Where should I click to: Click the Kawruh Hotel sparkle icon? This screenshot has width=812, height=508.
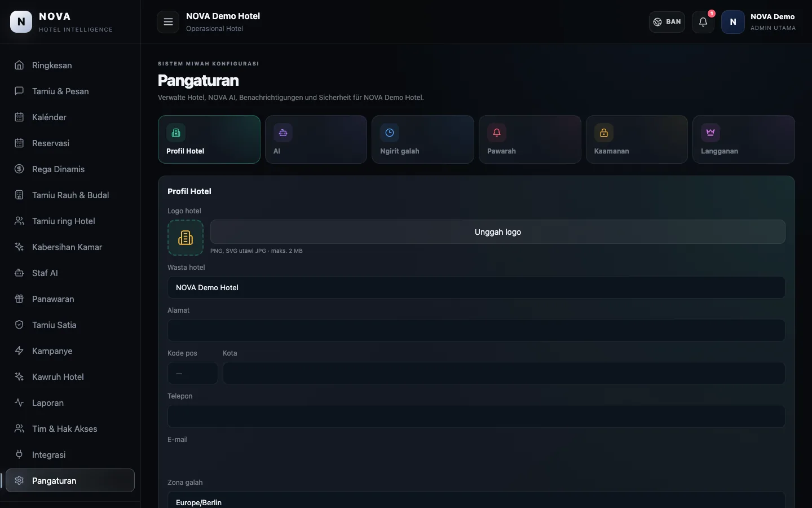[x=19, y=377]
